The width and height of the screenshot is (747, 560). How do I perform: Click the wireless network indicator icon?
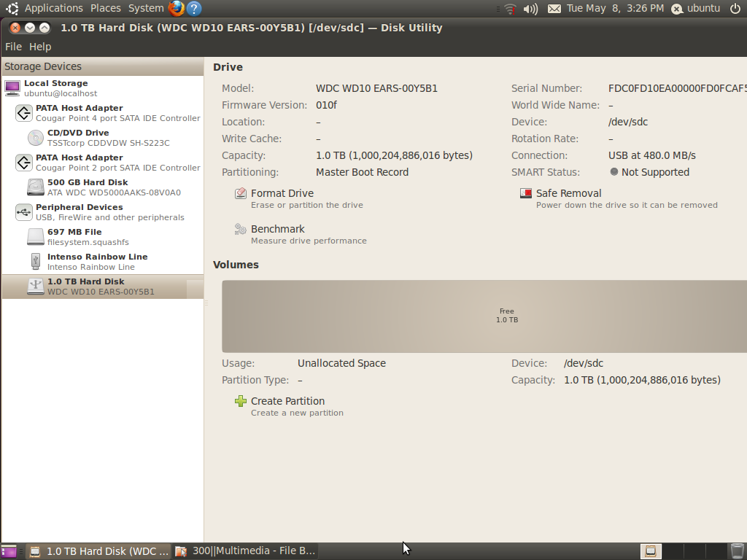pos(510,9)
